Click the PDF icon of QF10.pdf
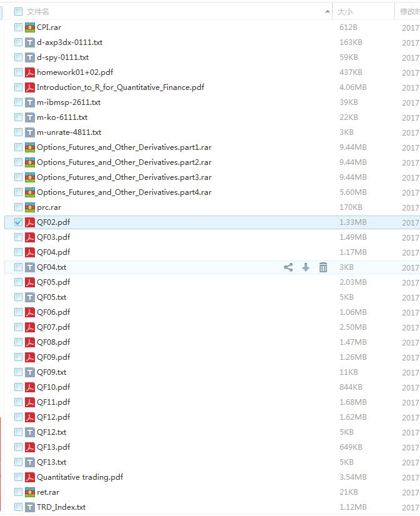This screenshot has height=516, width=420. [30, 387]
